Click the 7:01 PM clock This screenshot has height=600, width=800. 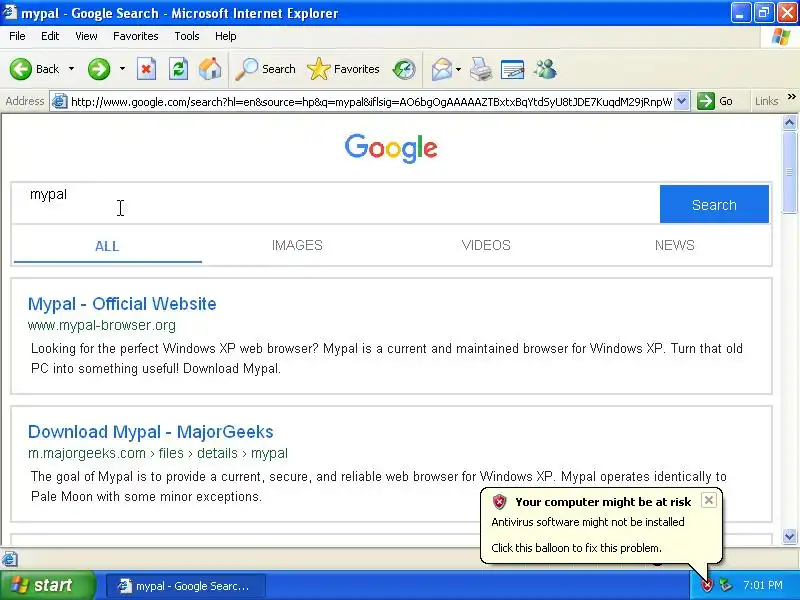point(763,585)
